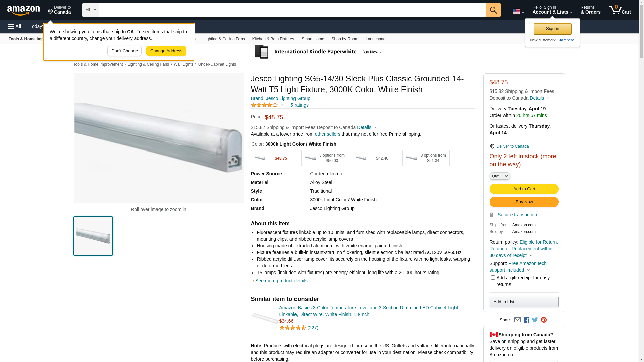Select the $48.75 color variant swatch

pos(274,158)
